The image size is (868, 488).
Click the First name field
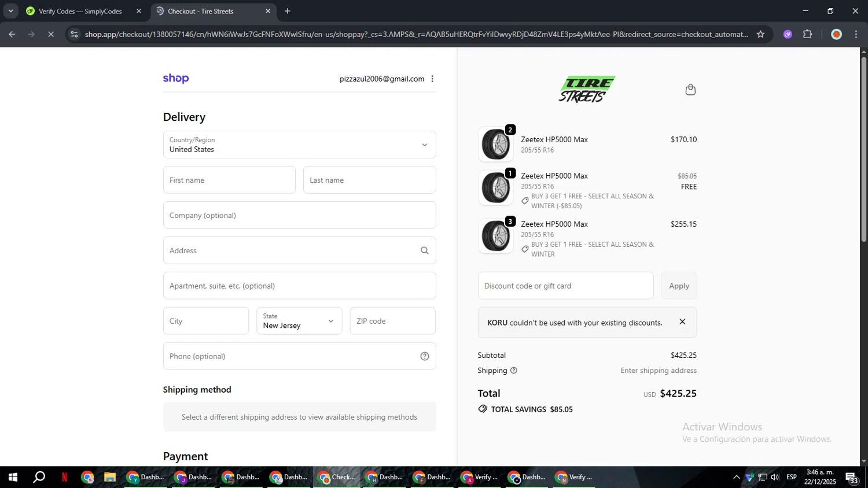(229, 180)
